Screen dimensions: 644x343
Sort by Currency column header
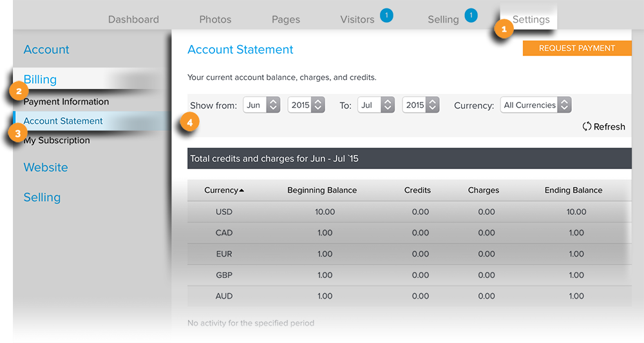[x=221, y=190]
